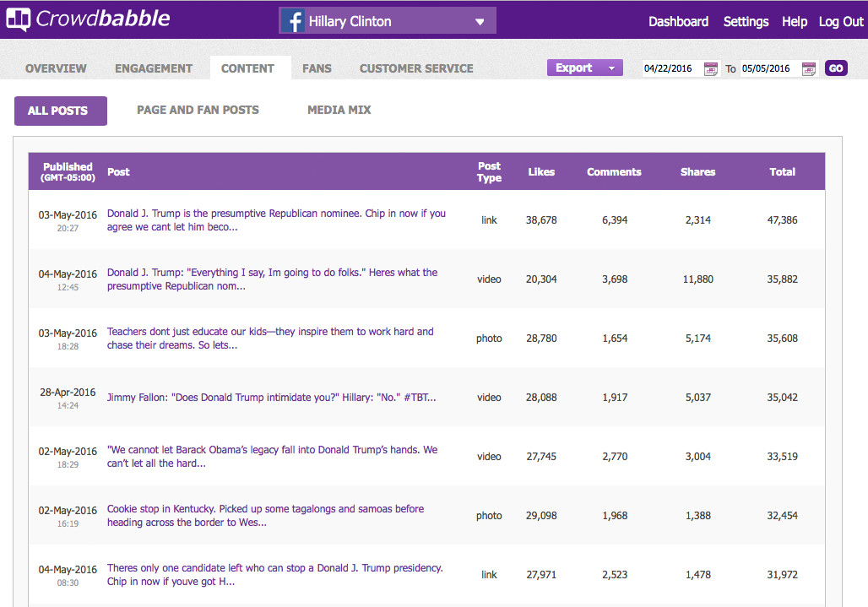Open the Cookie stop in Kentucky post
Screen dimensions: 868x607
tap(265, 516)
